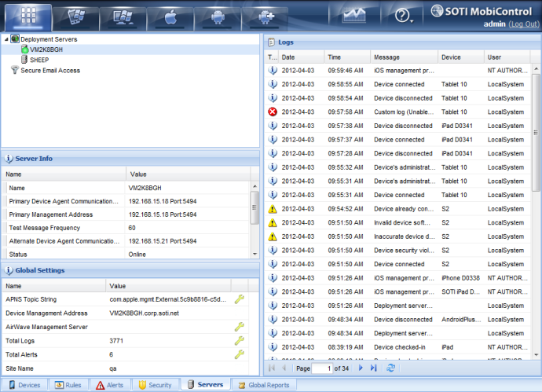Select the Status Online row

(x=126, y=254)
